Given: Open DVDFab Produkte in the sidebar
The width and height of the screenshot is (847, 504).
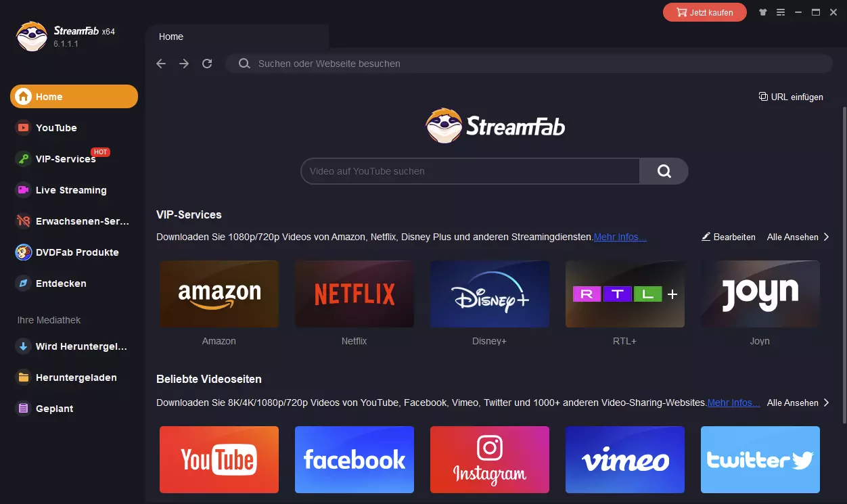Looking at the screenshot, I should coord(77,252).
